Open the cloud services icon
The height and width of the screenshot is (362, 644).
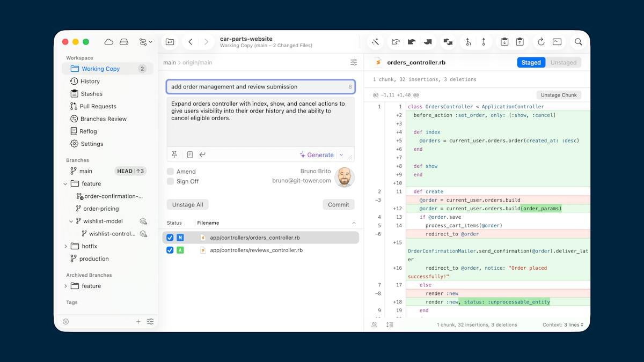point(109,42)
